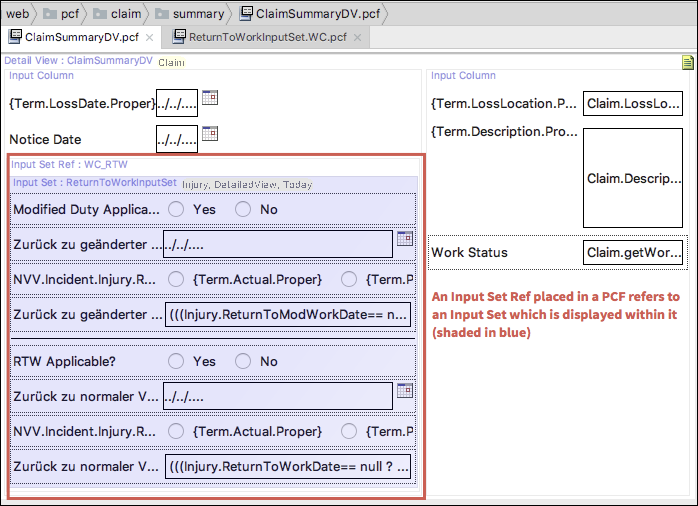The height and width of the screenshot is (506, 698).
Task: Select No for RTW Applicable?
Action: tap(242, 361)
